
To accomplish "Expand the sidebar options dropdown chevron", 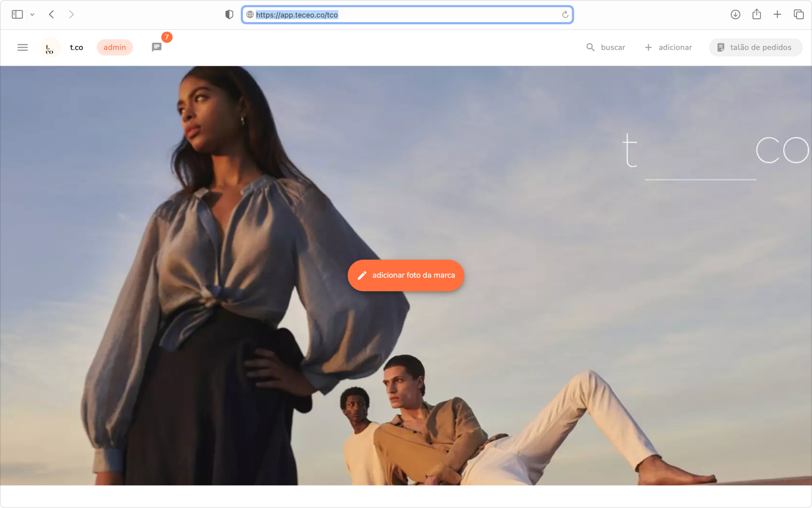I will pos(32,15).
